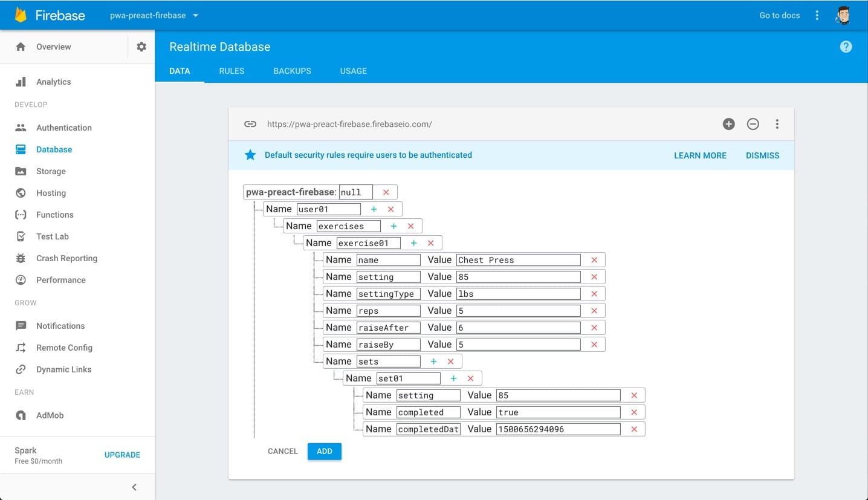This screenshot has width=868, height=500.
Task: Edit the root null value field
Action: [x=356, y=192]
